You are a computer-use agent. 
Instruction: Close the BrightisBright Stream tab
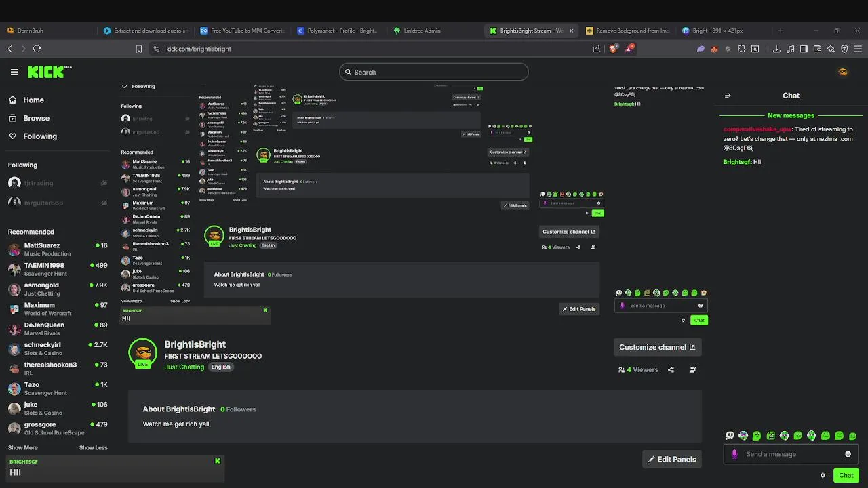[571, 30]
